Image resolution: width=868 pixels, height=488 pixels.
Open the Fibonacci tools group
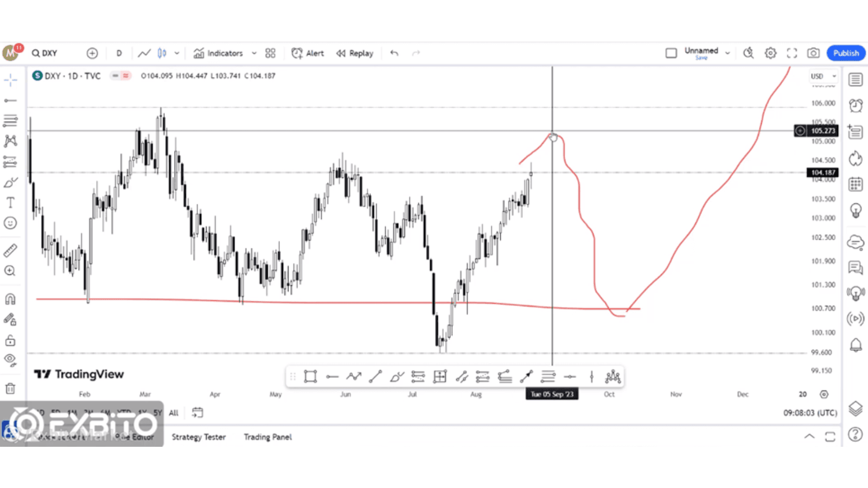tap(10, 120)
